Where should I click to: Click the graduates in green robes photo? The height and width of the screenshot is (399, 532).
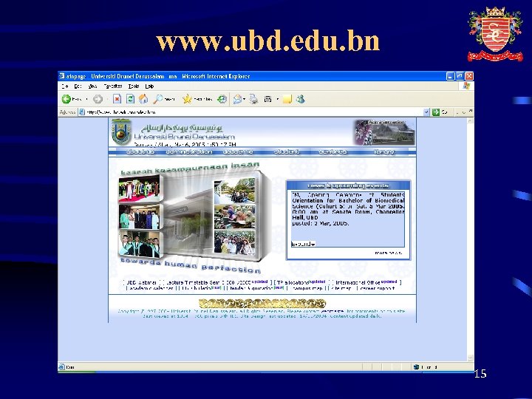pos(140,245)
